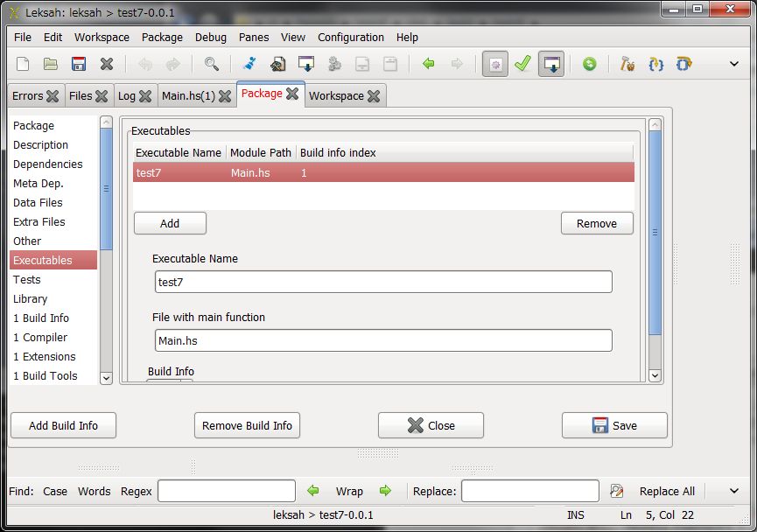Viewport: 757px width, 532px height.
Task: Click the green circular refresh toolbar icon
Action: click(x=590, y=64)
